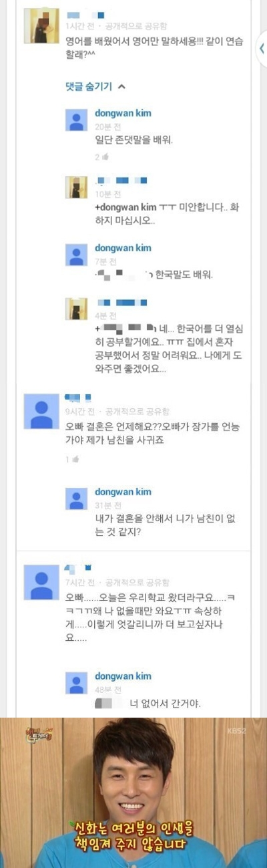Screen dimensions: 267x868
Task: Click dongwan kim avatar beside 7분 전 reply
Action: pos(76,255)
